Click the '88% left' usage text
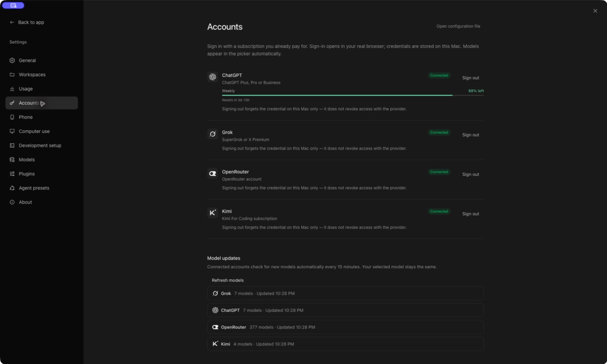 (476, 91)
